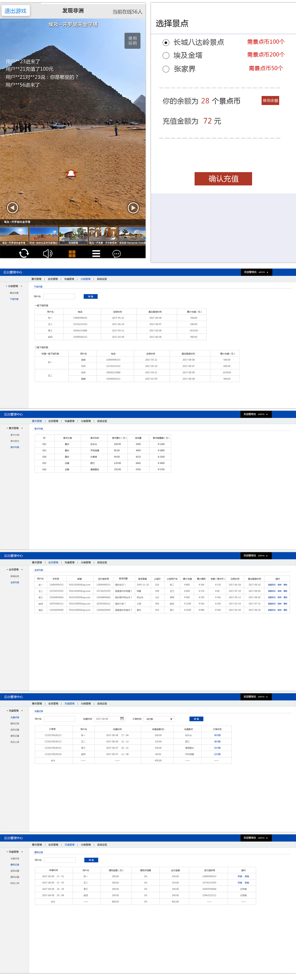Open 提成设置 in distribution sidebar
The image size is (296, 980).
tap(14, 293)
